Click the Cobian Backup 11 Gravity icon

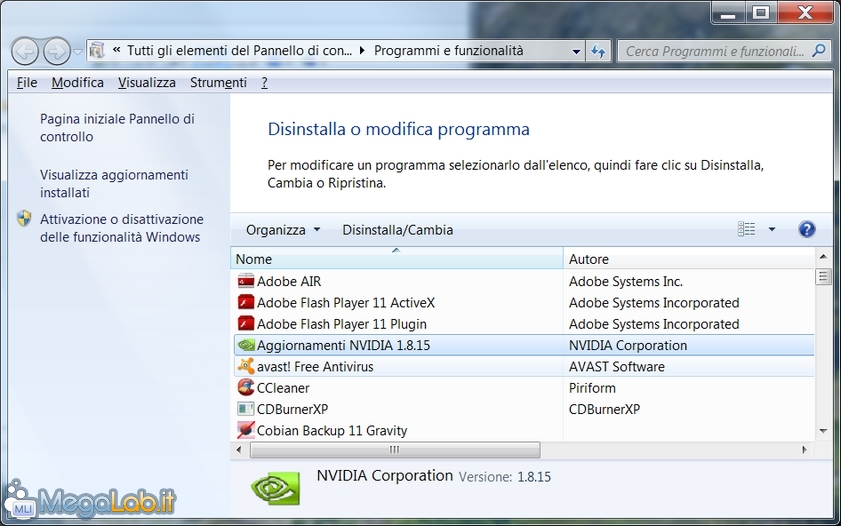(246, 431)
